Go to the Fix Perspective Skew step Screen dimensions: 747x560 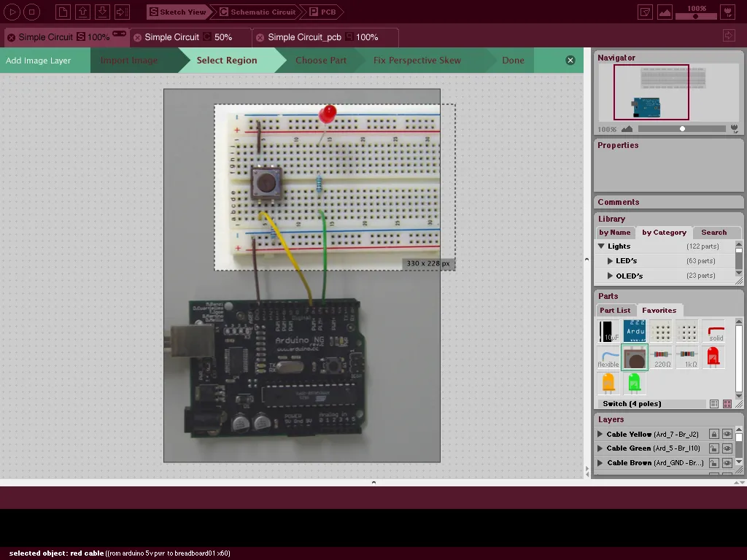(417, 61)
